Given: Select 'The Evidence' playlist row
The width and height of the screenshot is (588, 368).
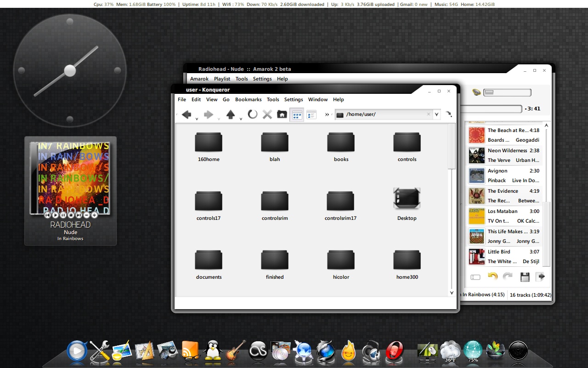Looking at the screenshot, I should coord(504,196).
